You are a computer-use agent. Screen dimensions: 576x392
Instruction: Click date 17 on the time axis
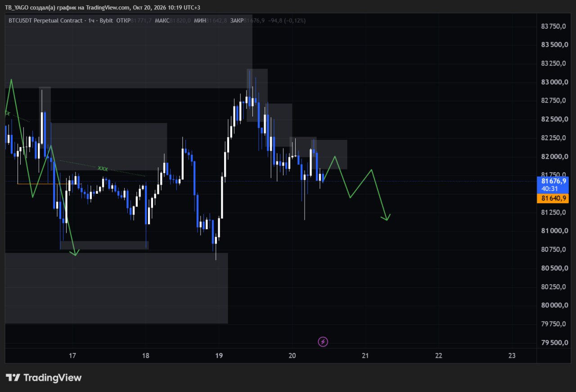pos(72,356)
